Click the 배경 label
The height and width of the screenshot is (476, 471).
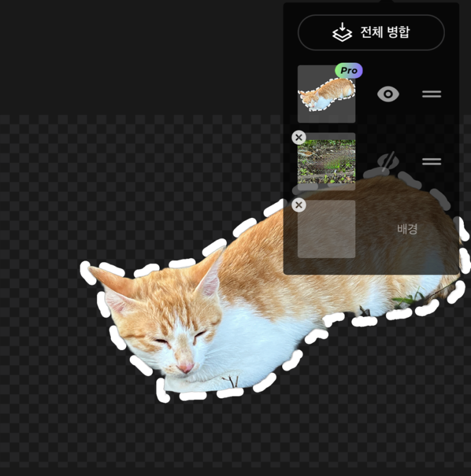407,229
